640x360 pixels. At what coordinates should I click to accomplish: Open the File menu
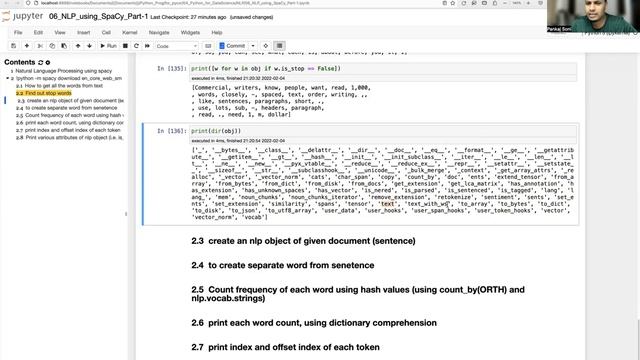(x=18, y=32)
